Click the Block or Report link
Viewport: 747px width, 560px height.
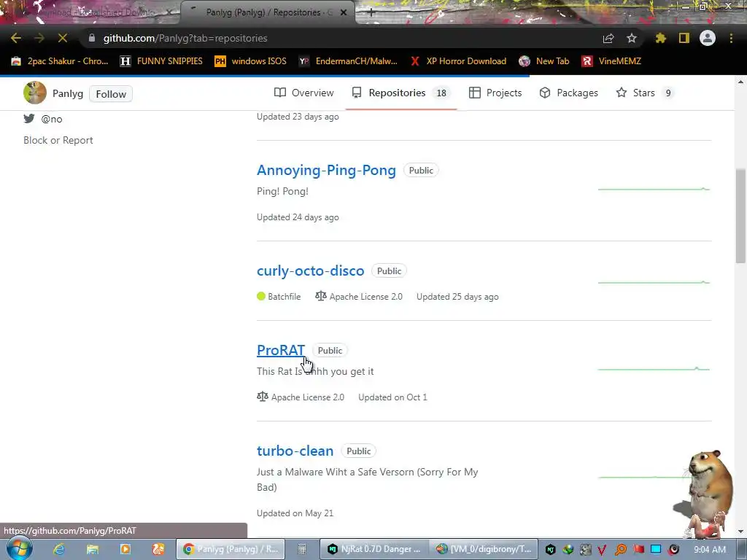pyautogui.click(x=58, y=140)
